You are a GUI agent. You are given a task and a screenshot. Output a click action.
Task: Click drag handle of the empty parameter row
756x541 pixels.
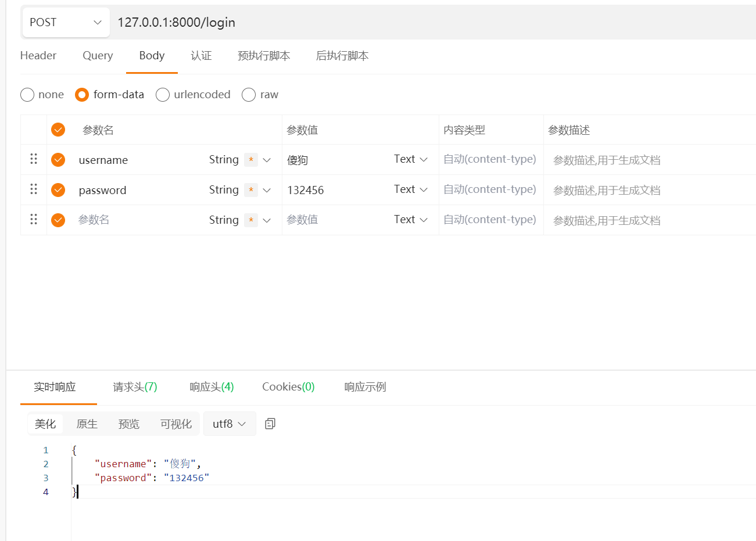pos(34,219)
